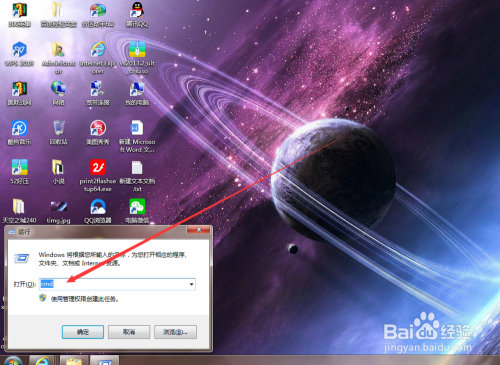Select the Tencent QQ penguin desktop icon
This screenshot has height=365, width=500.
[x=137, y=14]
